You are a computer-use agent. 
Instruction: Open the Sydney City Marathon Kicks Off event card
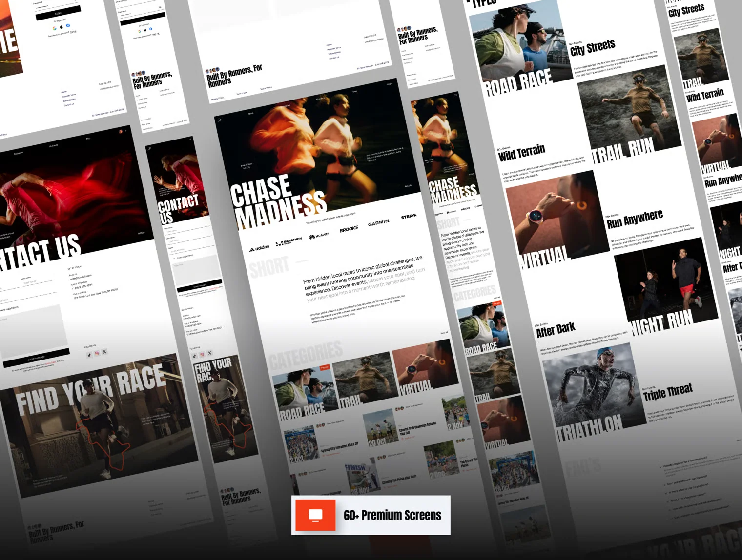(321, 440)
